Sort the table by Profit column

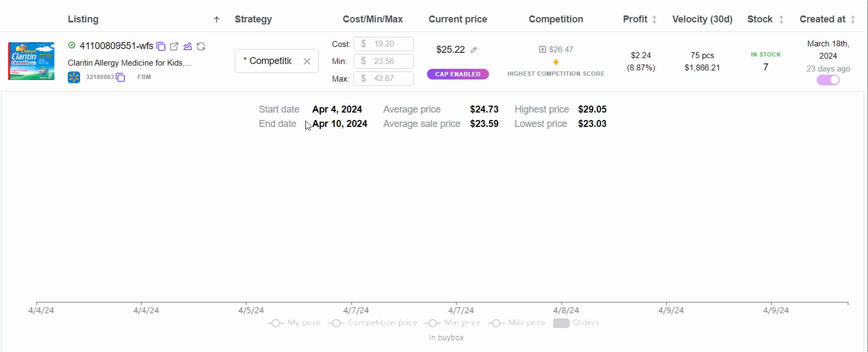tap(654, 20)
